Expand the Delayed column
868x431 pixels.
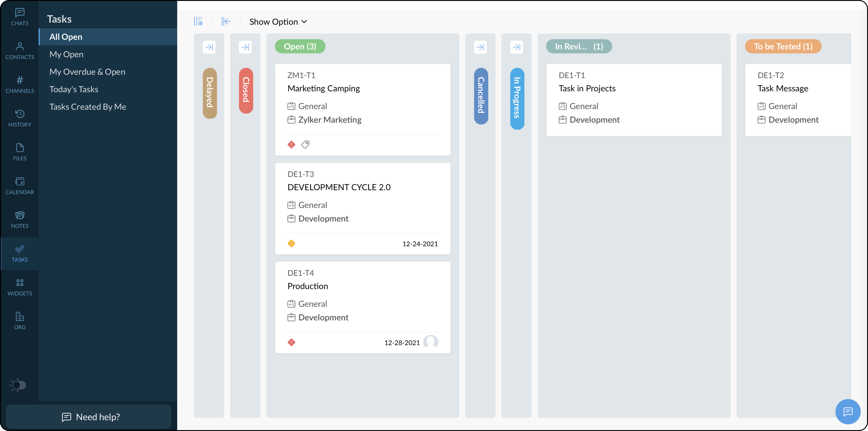(x=209, y=47)
